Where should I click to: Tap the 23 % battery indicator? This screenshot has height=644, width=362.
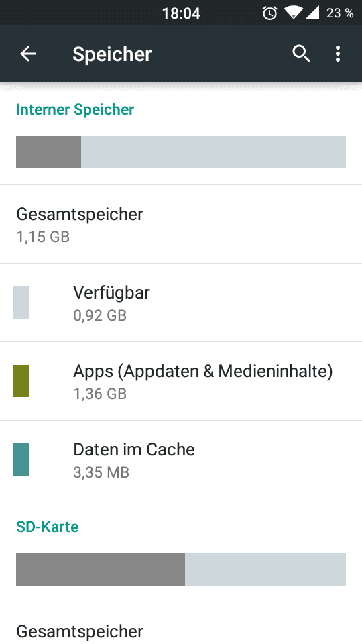tap(340, 13)
